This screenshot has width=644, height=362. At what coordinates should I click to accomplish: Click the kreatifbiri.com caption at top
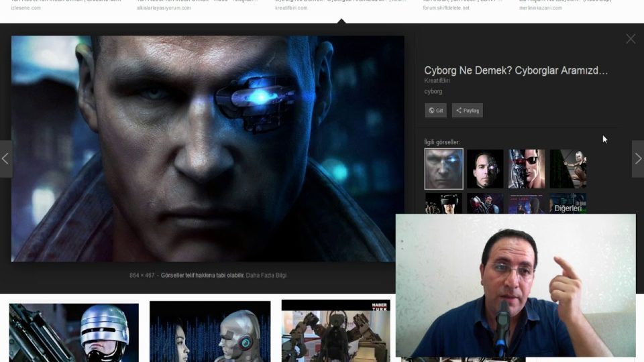tap(291, 8)
